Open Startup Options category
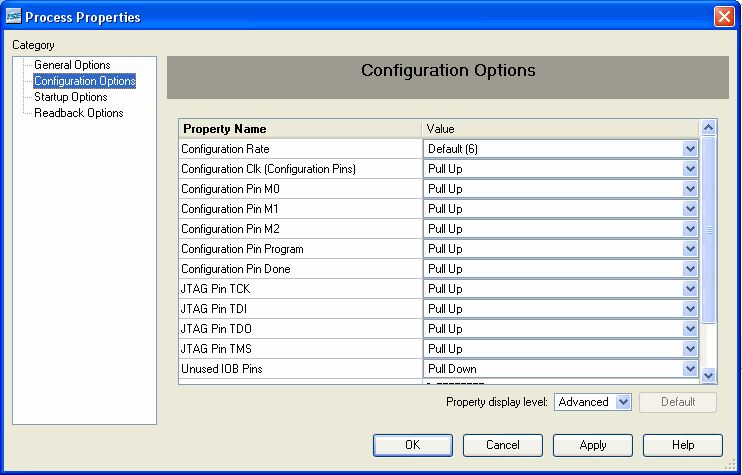This screenshot has width=742, height=475. click(x=71, y=97)
